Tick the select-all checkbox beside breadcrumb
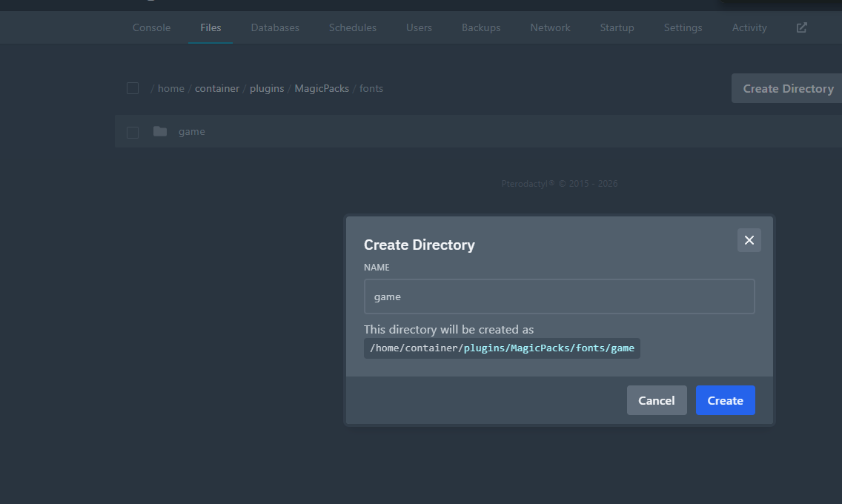Image resolution: width=842 pixels, height=504 pixels. click(x=133, y=88)
